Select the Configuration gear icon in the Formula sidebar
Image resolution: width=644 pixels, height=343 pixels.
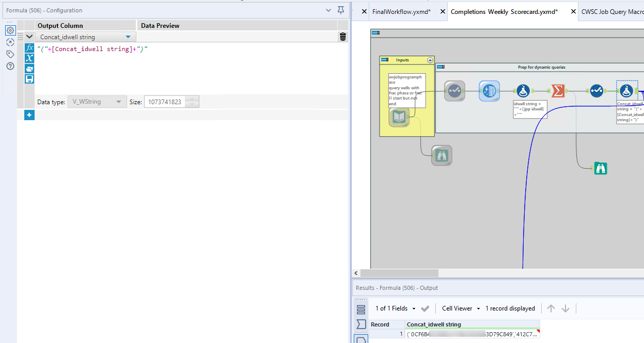10,30
